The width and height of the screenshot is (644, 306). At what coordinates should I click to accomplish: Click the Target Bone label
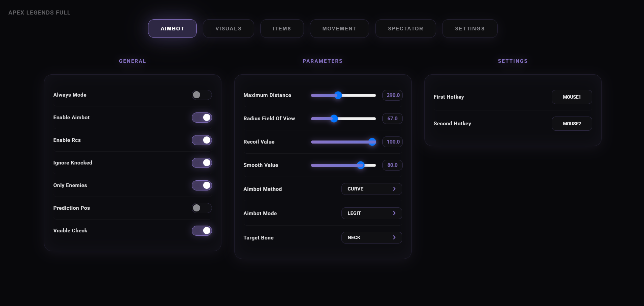coord(259,238)
